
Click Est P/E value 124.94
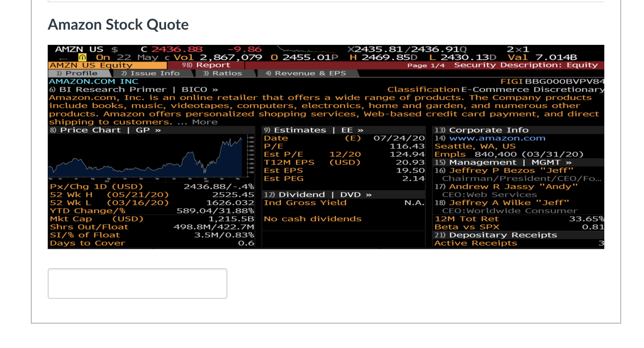pyautogui.click(x=407, y=154)
